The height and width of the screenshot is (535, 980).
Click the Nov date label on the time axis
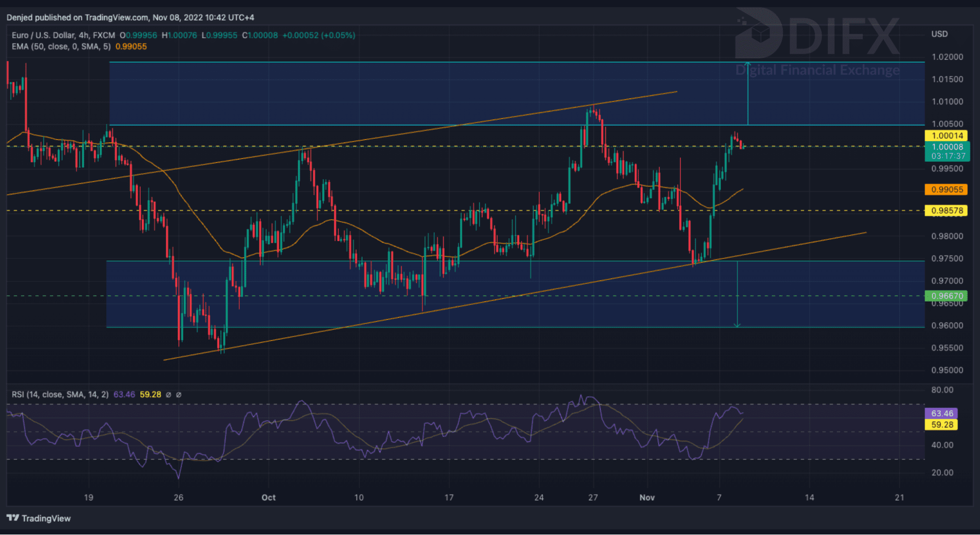coord(647,498)
